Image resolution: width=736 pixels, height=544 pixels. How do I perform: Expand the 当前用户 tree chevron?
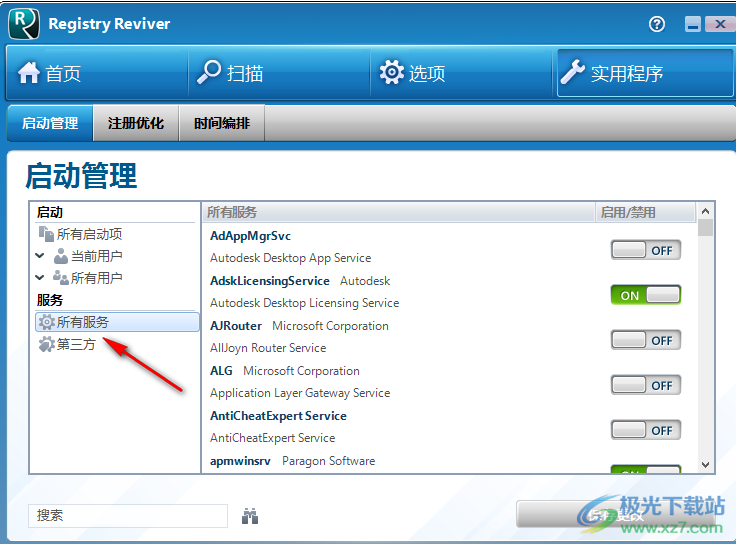pyautogui.click(x=40, y=256)
